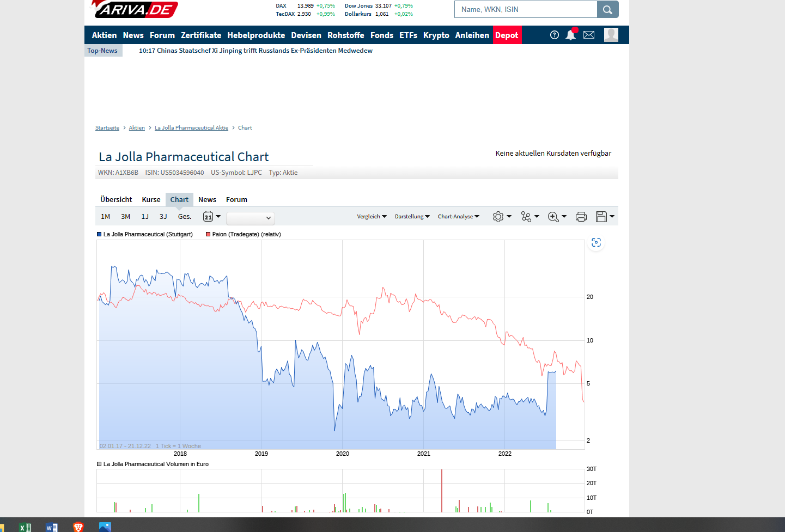
Task: Expand the arrow next to save icon
Action: pos(612,217)
